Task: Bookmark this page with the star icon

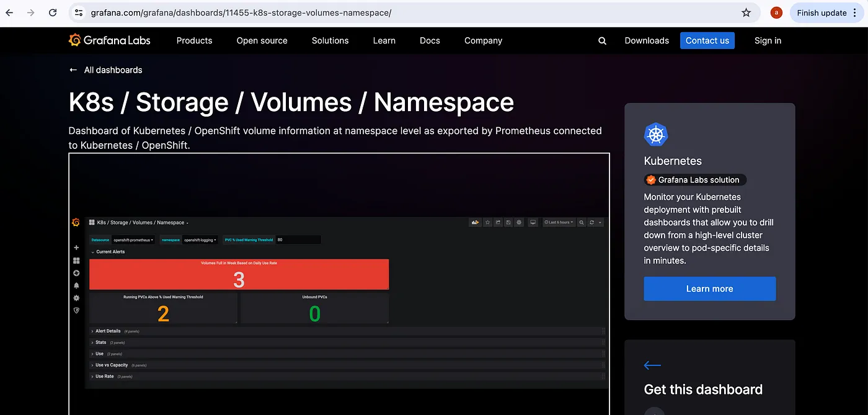Action: coord(746,12)
